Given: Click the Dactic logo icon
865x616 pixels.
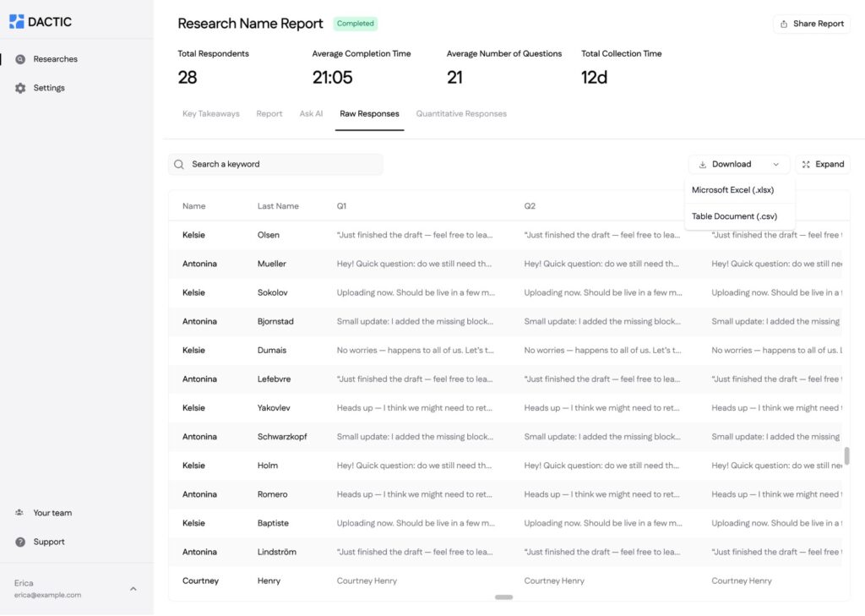Looking at the screenshot, I should pos(17,22).
